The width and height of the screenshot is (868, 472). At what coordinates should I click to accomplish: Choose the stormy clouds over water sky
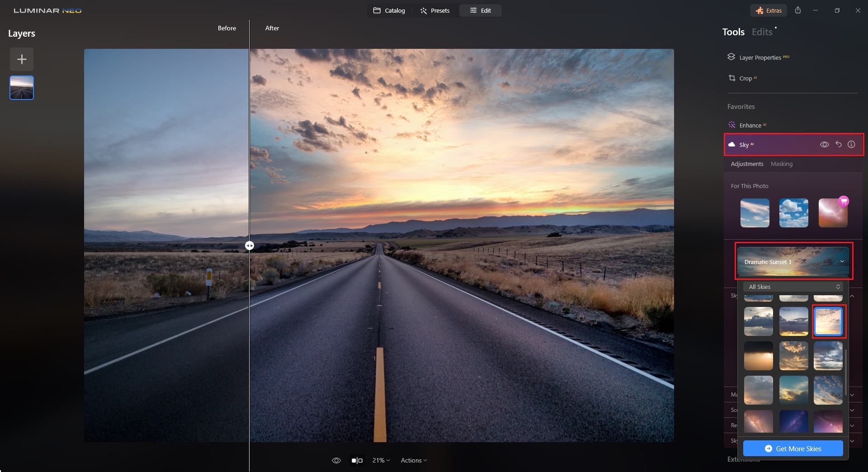(759, 321)
